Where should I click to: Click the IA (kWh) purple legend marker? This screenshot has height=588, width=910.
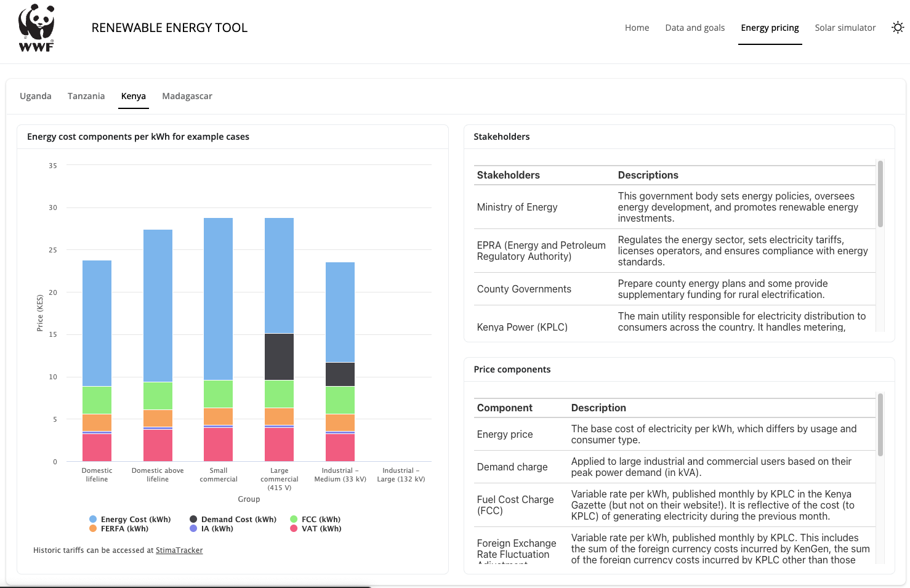click(193, 528)
